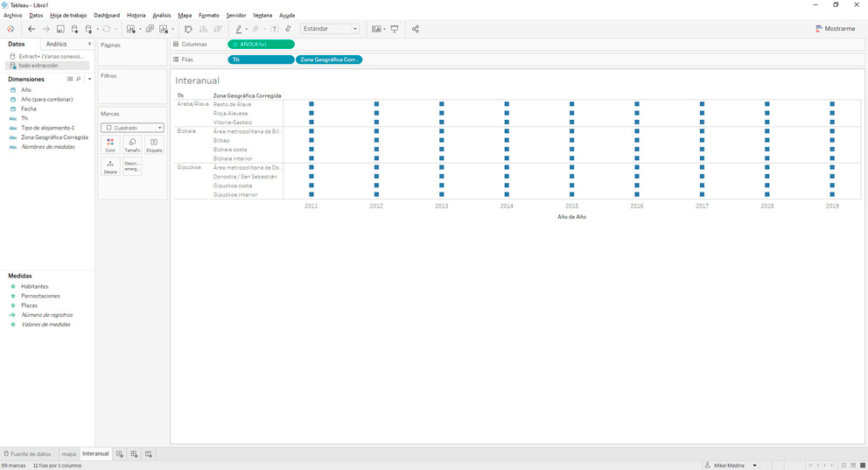Switch to the mapa sheet tab
868x470 pixels.
tap(68, 454)
